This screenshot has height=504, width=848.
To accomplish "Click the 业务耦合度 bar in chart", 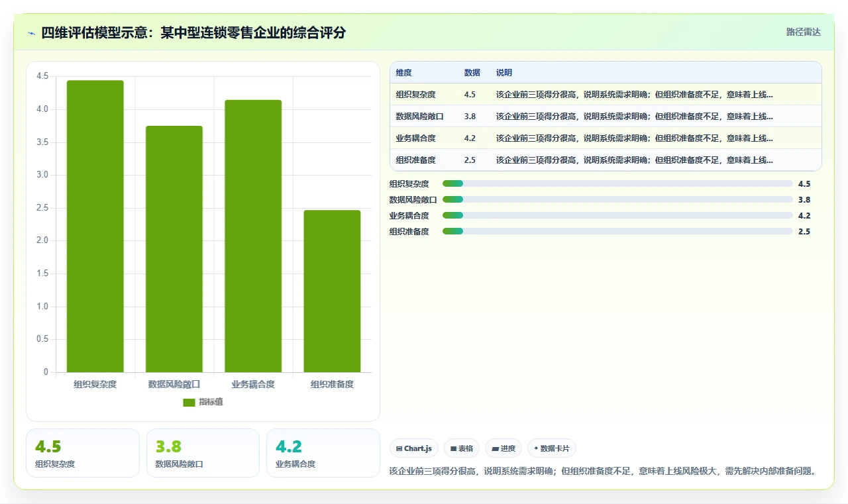I will 253,236.
